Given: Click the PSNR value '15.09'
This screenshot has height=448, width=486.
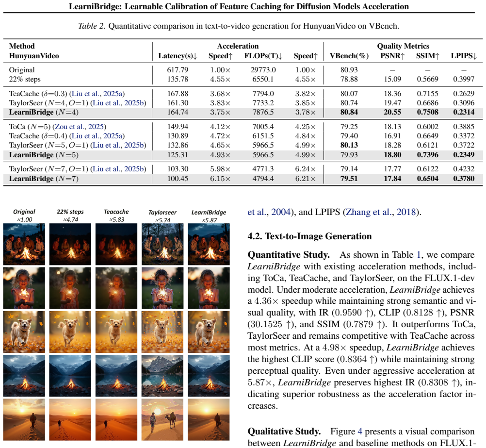Looking at the screenshot, I should (392, 80).
